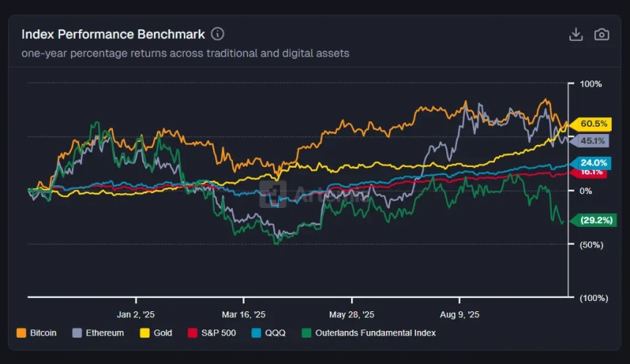Toggle Ethereum series in the legend

(103, 333)
